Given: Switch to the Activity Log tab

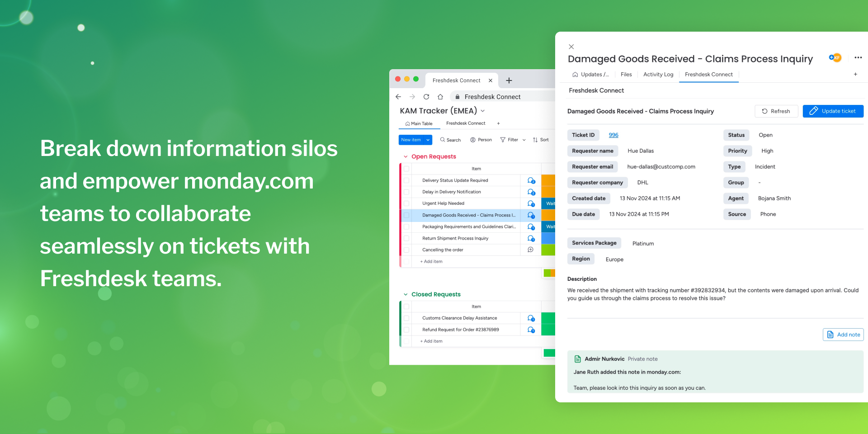Looking at the screenshot, I should (x=658, y=75).
